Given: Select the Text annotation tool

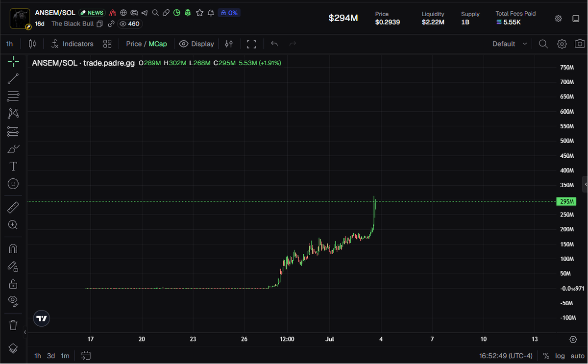Looking at the screenshot, I should [13, 167].
